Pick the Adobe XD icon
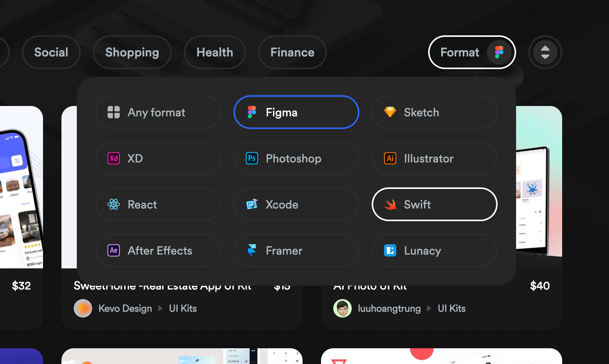 pyautogui.click(x=114, y=158)
